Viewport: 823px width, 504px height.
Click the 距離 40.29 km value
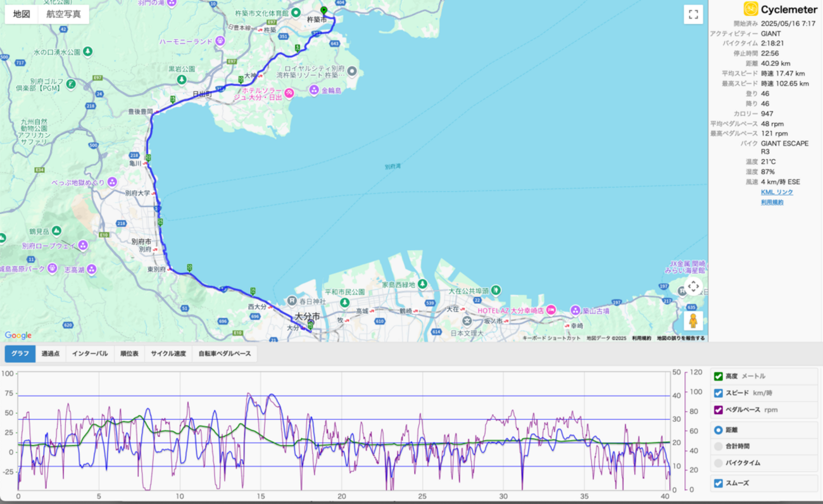click(x=776, y=63)
